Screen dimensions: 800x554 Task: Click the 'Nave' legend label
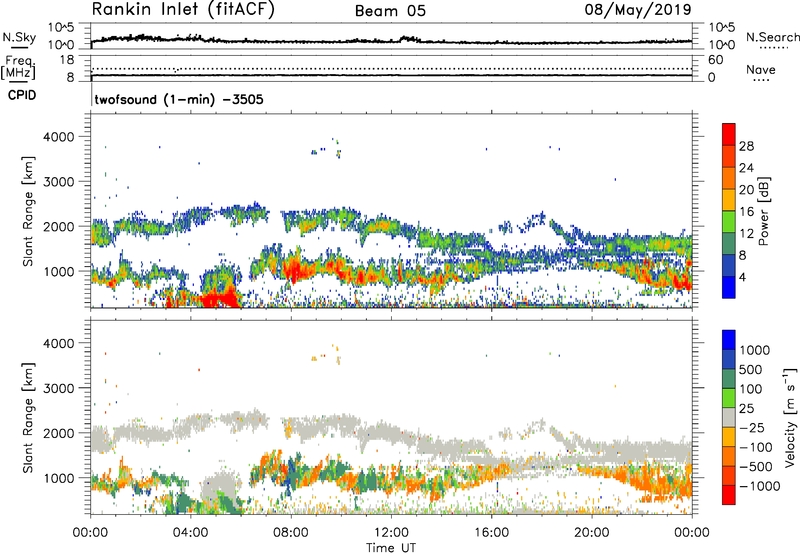[x=761, y=70]
